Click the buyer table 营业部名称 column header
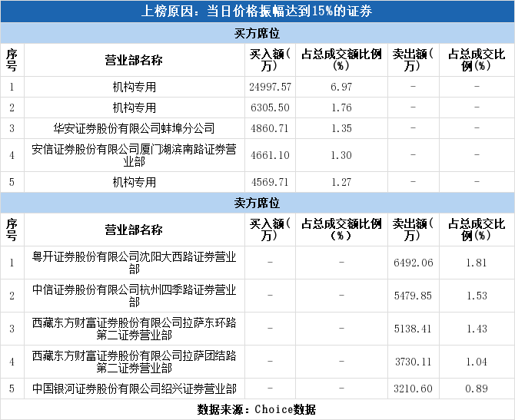This screenshot has width=515, height=420. coord(134,60)
